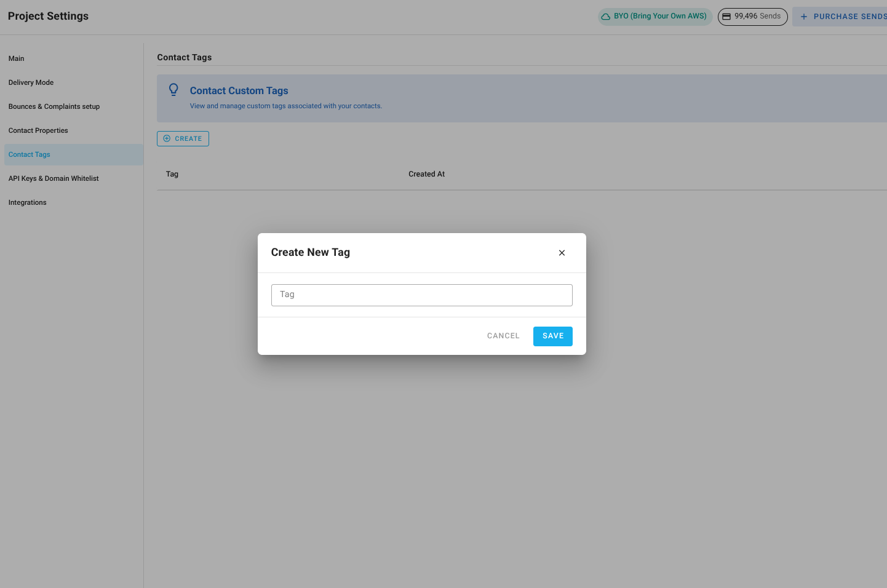Open Bounces & Complaints setup
Image resolution: width=887 pixels, height=588 pixels.
[54, 106]
